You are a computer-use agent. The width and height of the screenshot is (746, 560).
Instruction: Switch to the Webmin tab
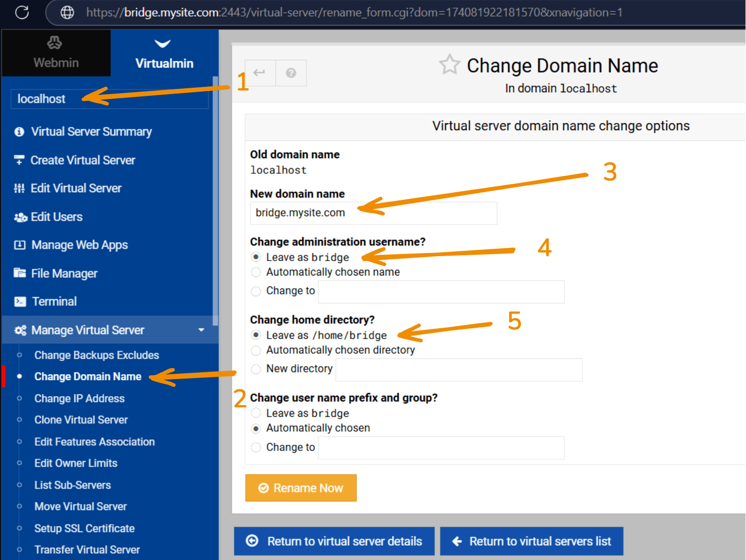56,53
